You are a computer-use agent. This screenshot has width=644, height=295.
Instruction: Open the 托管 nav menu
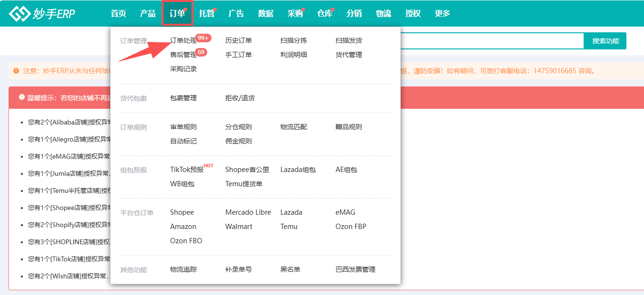click(207, 13)
